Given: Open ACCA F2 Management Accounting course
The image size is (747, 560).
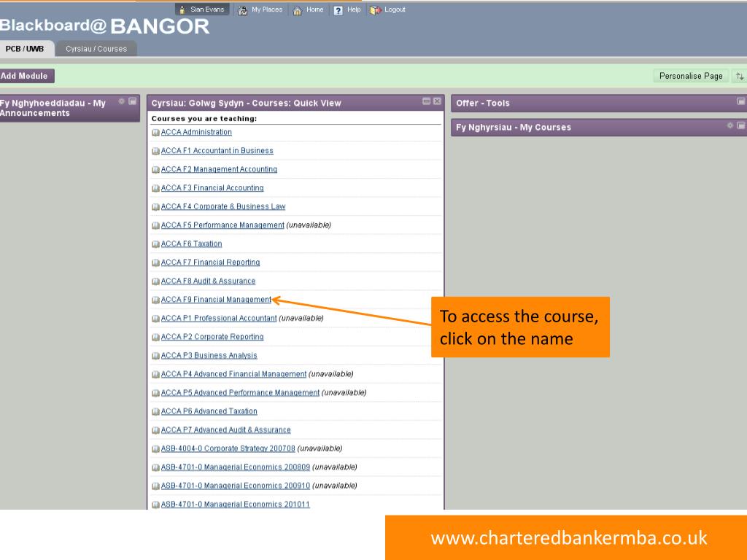Looking at the screenshot, I should (219, 169).
